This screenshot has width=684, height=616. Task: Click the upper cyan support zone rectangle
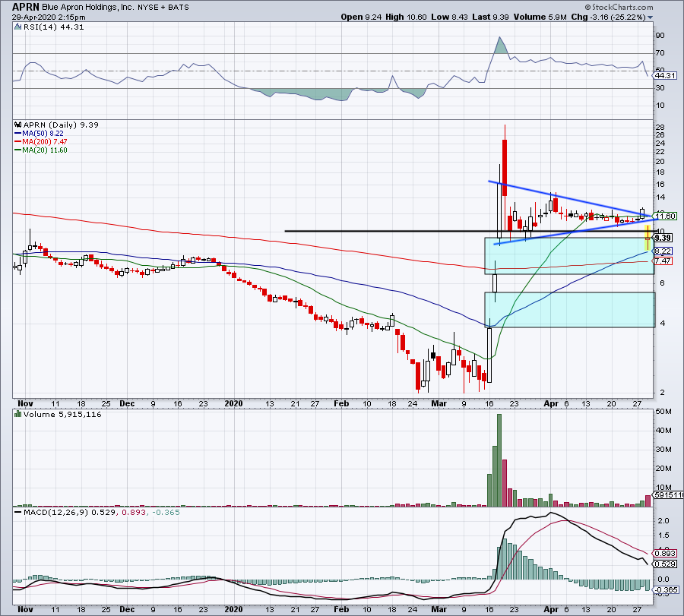click(570, 256)
